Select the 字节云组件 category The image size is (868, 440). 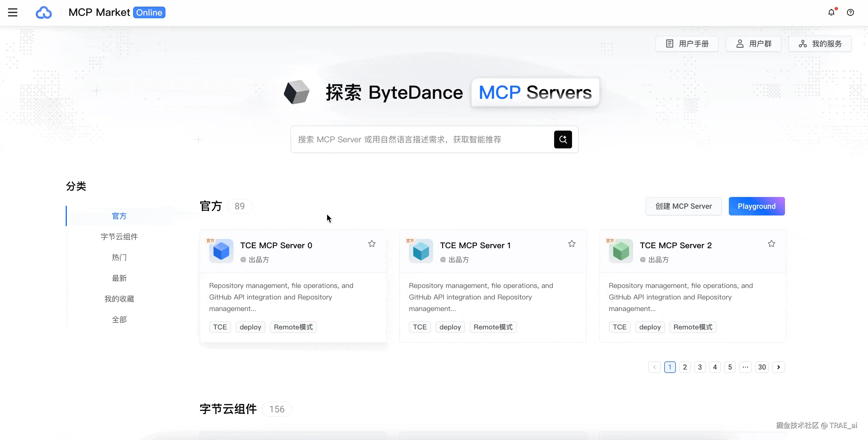pyautogui.click(x=119, y=237)
